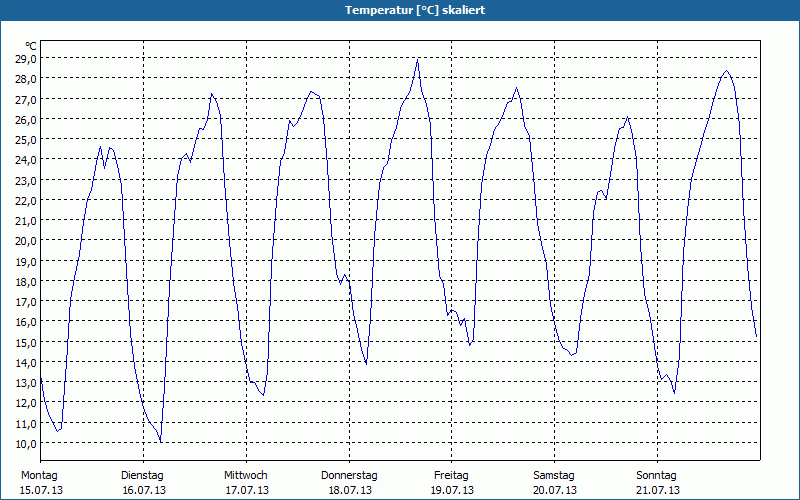The height and width of the screenshot is (500, 800).
Task: Select the 20,0 axis label
Action: pyautogui.click(x=26, y=241)
